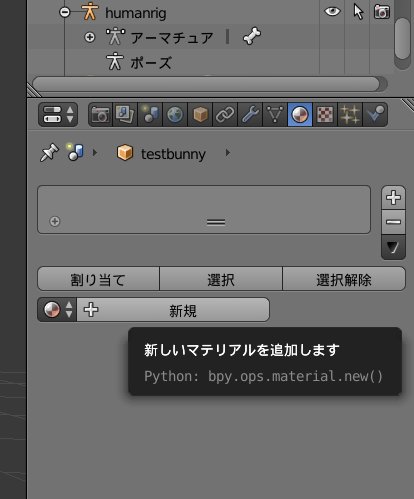The image size is (414, 499).
Task: Click 新規 to add new material
Action: pyautogui.click(x=173, y=310)
